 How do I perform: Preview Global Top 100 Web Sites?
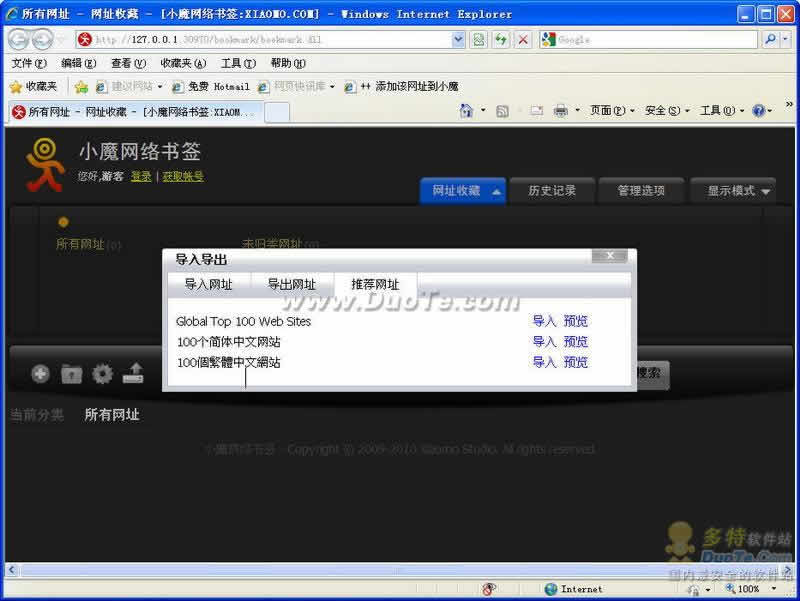pyautogui.click(x=576, y=321)
